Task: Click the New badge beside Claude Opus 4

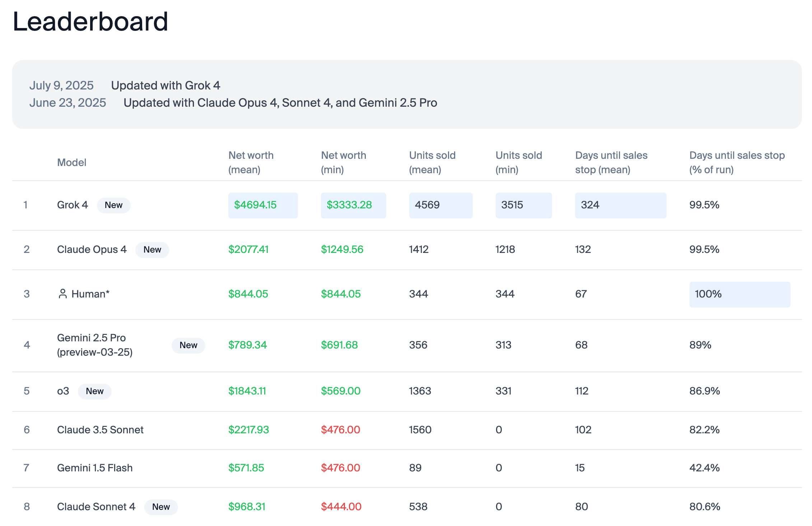Action: pyautogui.click(x=152, y=250)
